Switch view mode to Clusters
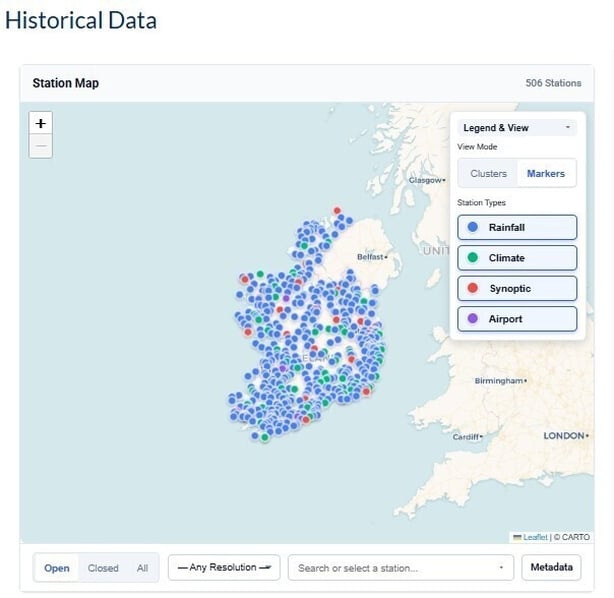Image resolution: width=614 pixels, height=598 pixels. pos(488,173)
